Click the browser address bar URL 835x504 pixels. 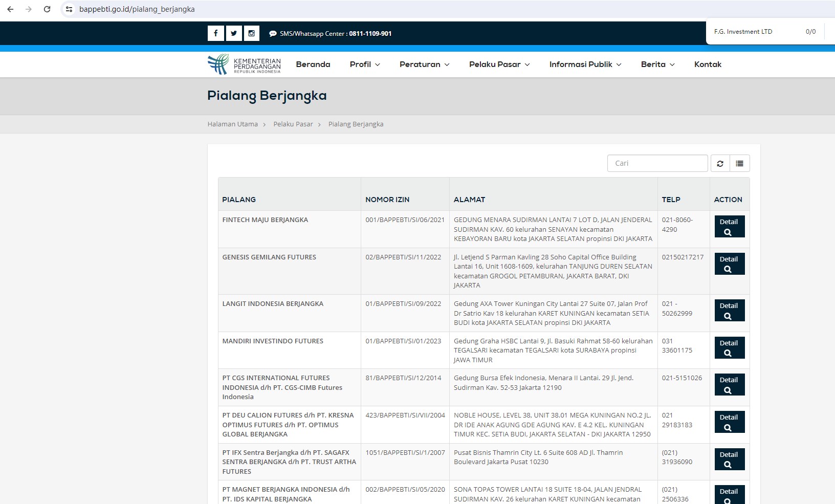coord(137,9)
